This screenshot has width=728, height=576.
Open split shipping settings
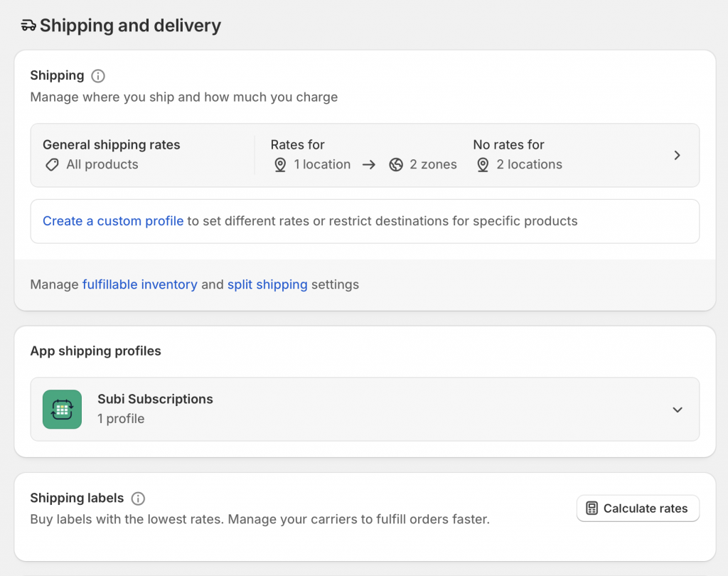[x=267, y=284]
